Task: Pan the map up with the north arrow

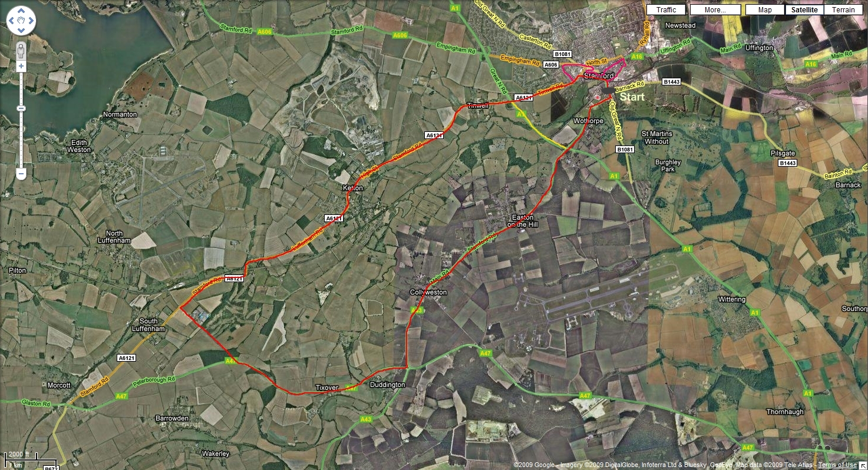Action: coord(21,12)
